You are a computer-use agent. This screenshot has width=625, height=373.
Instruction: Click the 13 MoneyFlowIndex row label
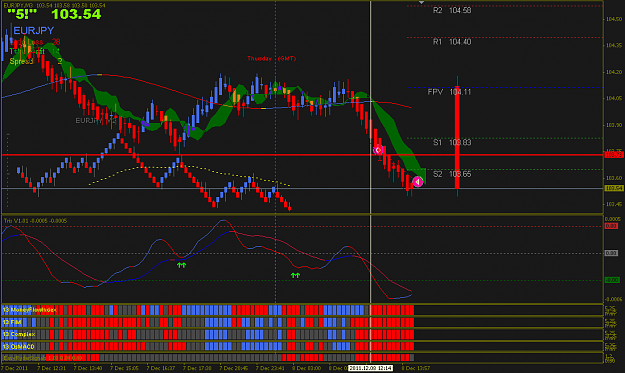[x=29, y=310]
